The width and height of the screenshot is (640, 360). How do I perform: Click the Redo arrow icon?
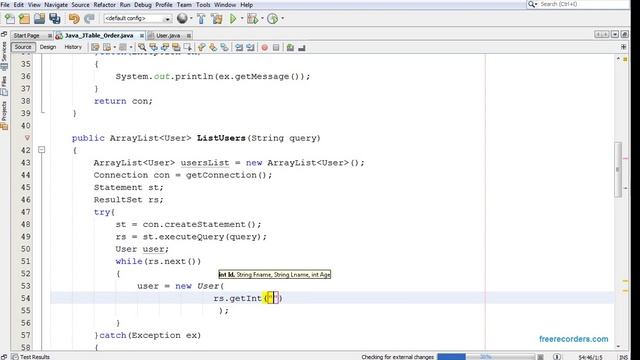pos(89,18)
